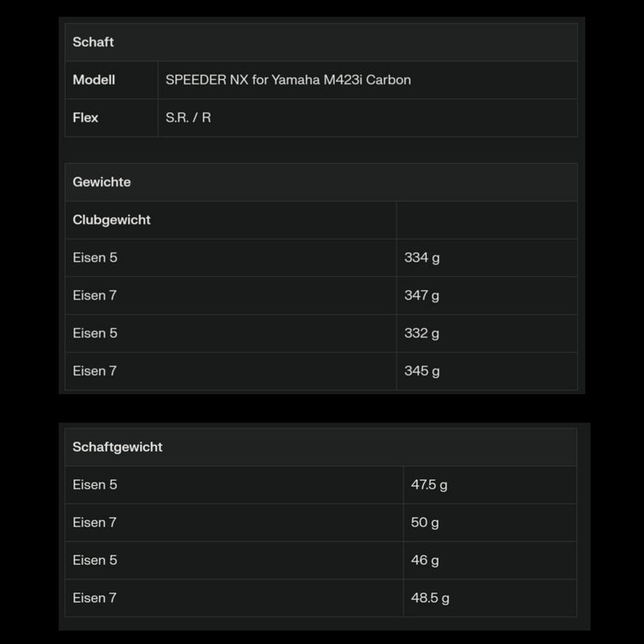Viewport: 644px width, 644px height.
Task: Click the 334 g club weight value
Action: pos(422,258)
